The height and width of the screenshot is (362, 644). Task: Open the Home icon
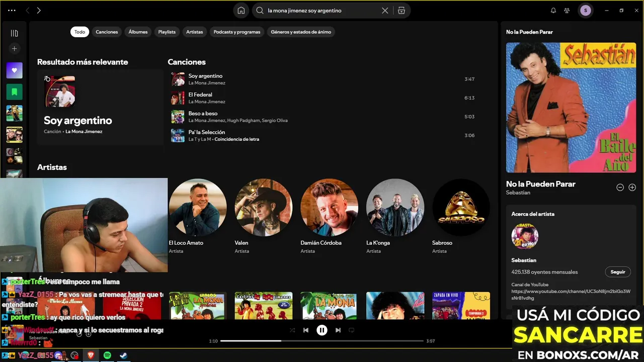pyautogui.click(x=241, y=11)
